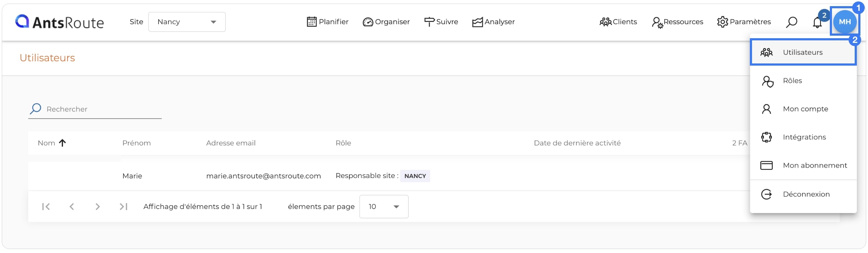Expand the elements per page dropdown
The width and height of the screenshot is (868, 253).
pyautogui.click(x=384, y=207)
